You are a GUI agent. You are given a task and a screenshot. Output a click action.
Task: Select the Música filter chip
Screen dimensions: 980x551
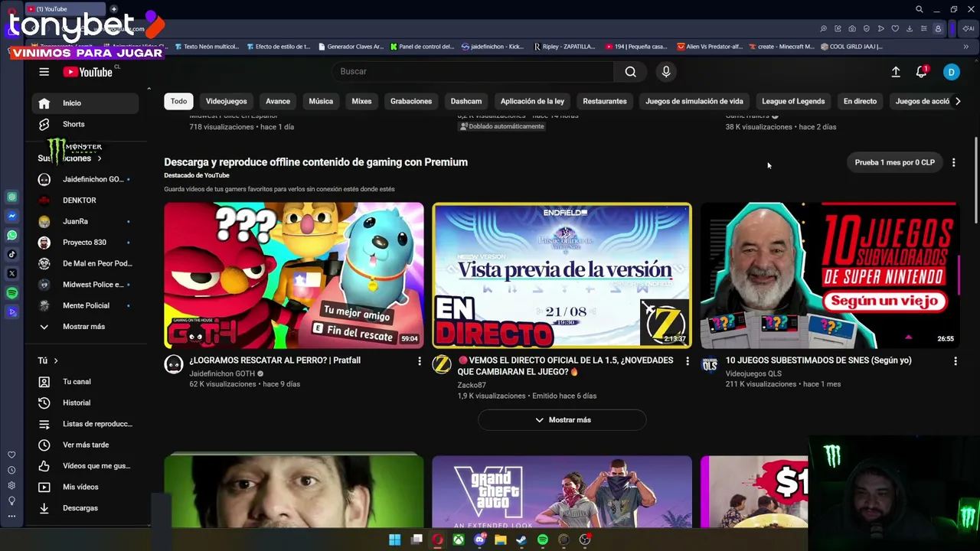coord(321,101)
